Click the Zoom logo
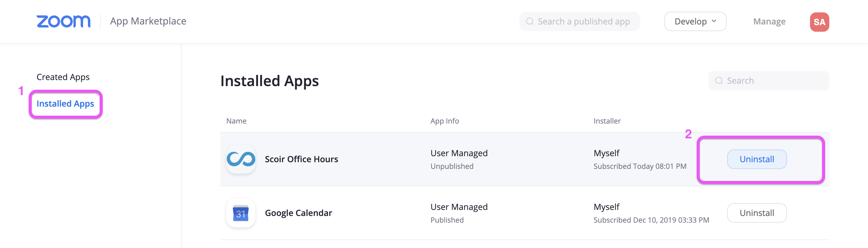The image size is (868, 248). coord(63,21)
